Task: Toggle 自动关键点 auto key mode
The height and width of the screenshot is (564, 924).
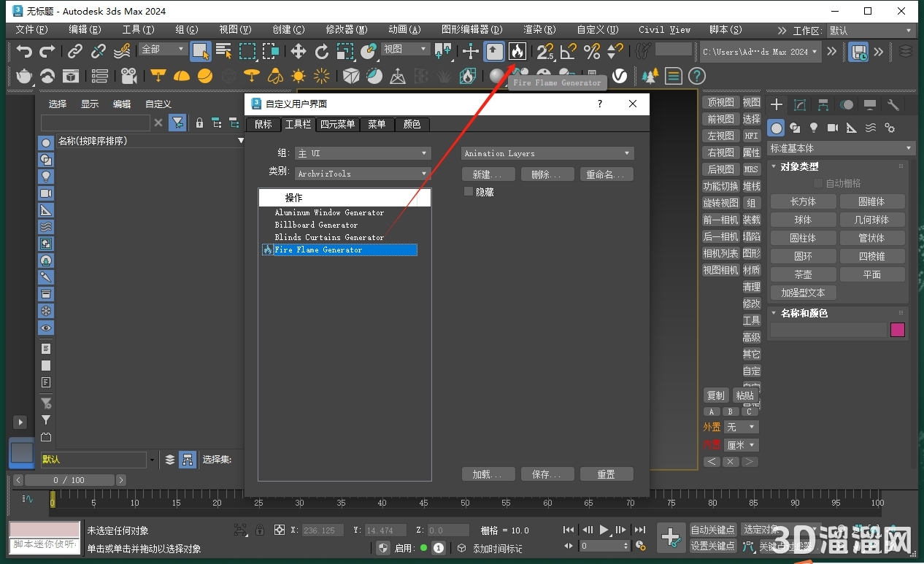Action: [713, 530]
